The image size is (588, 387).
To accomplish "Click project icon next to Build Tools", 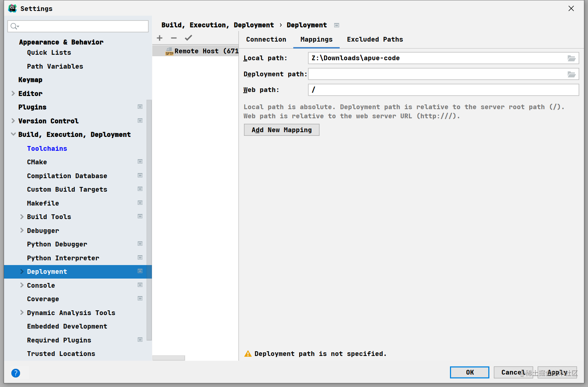I will 140,216.
